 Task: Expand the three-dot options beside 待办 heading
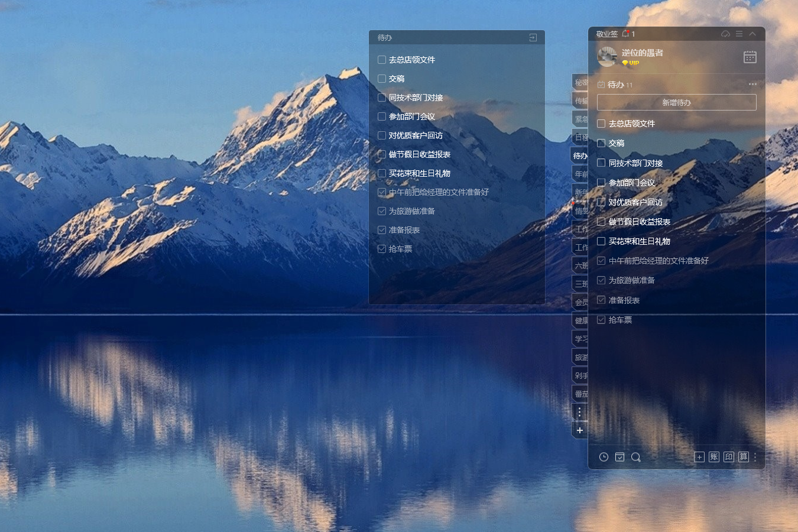click(x=752, y=84)
